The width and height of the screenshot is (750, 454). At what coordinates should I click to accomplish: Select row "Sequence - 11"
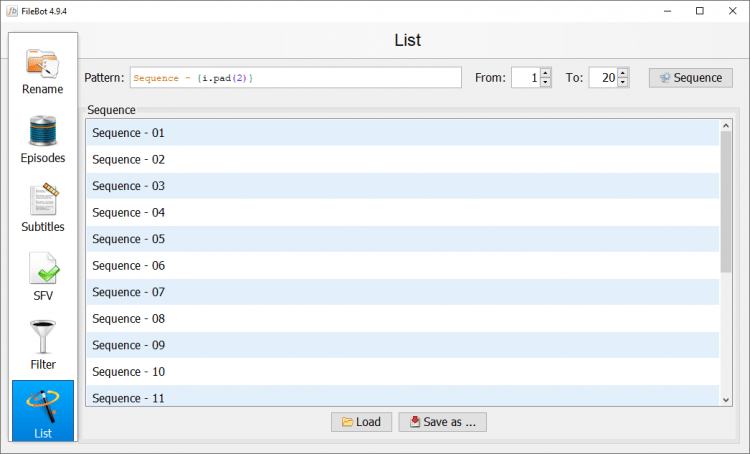click(403, 396)
